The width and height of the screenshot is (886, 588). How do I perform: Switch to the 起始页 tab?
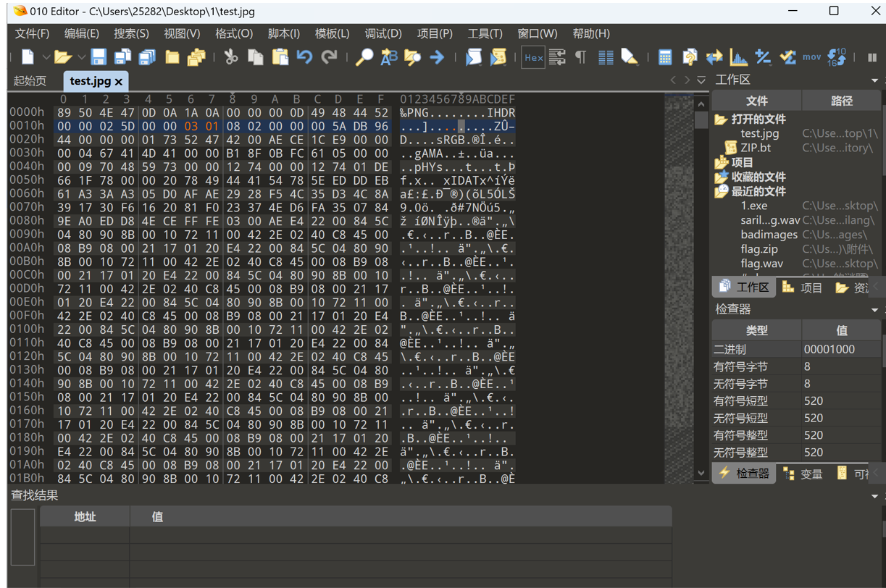click(x=30, y=81)
